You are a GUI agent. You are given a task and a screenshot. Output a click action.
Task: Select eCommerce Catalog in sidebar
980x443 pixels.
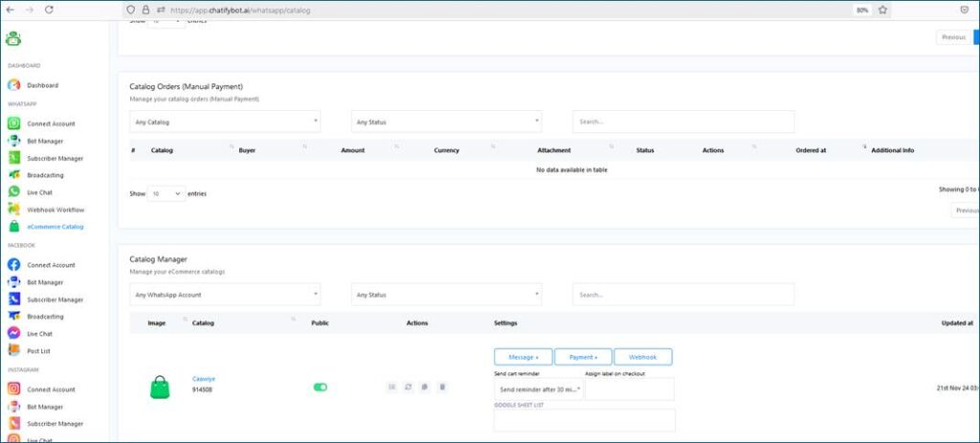(55, 227)
